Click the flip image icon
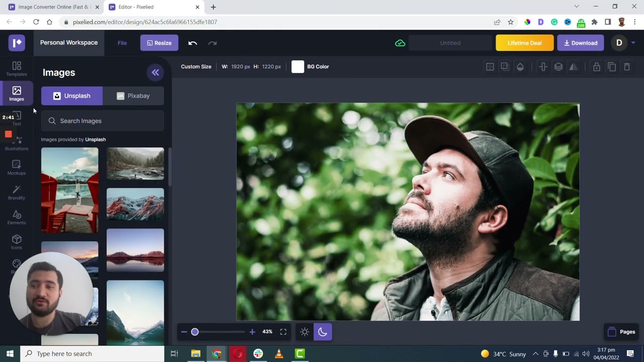 (x=573, y=66)
